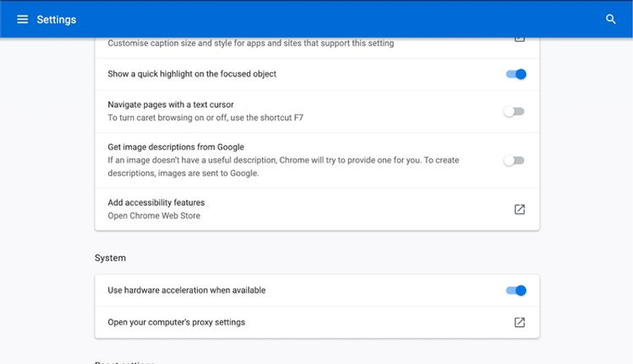
Task: Select the Add accessibility features row label
Action: tap(156, 203)
